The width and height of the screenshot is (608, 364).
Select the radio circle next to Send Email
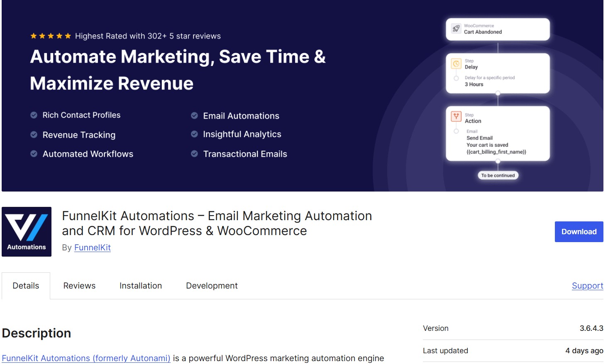coord(456,131)
